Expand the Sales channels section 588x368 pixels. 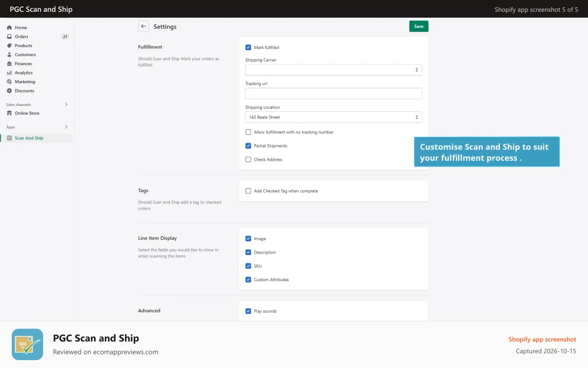click(x=66, y=105)
